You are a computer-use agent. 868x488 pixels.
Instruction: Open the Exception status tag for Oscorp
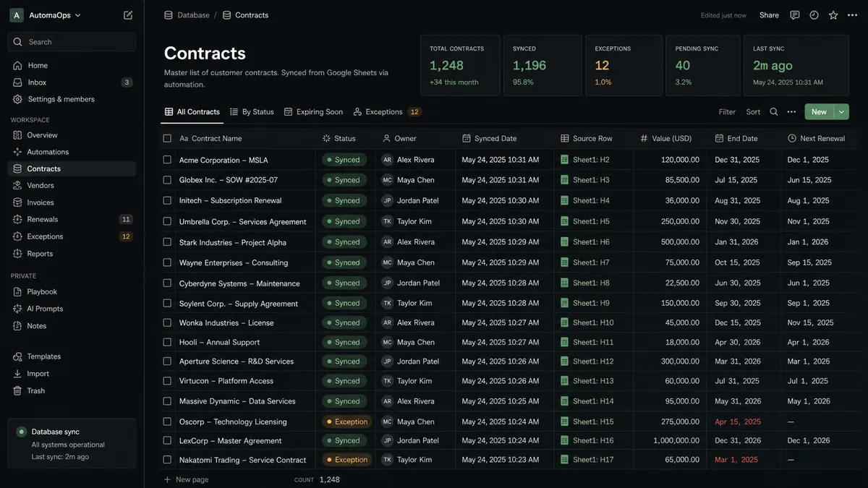[346, 421]
